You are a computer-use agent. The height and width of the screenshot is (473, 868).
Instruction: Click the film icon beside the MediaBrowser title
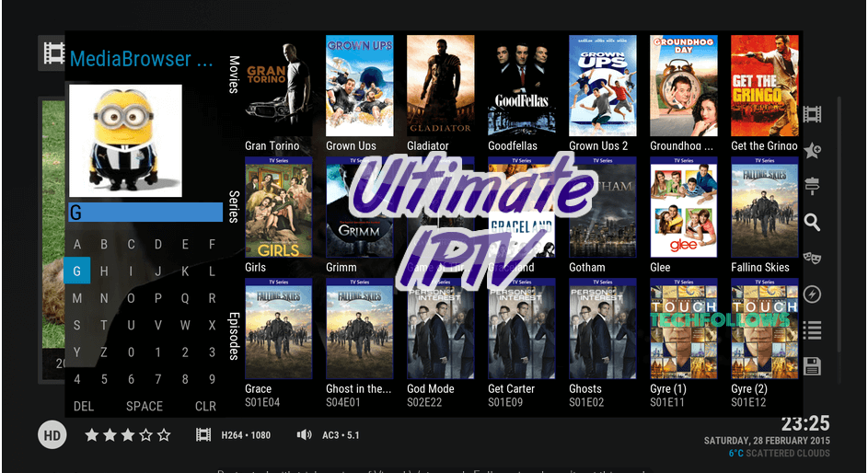click(53, 53)
